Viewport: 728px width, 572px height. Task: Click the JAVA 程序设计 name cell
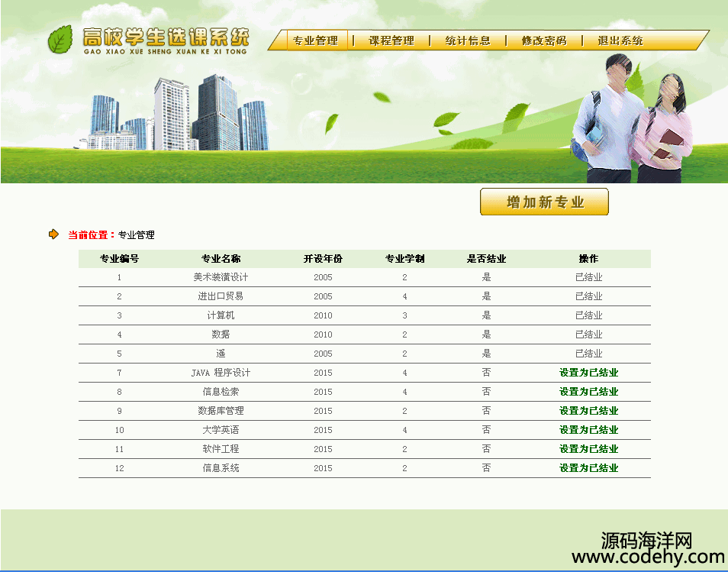221,373
